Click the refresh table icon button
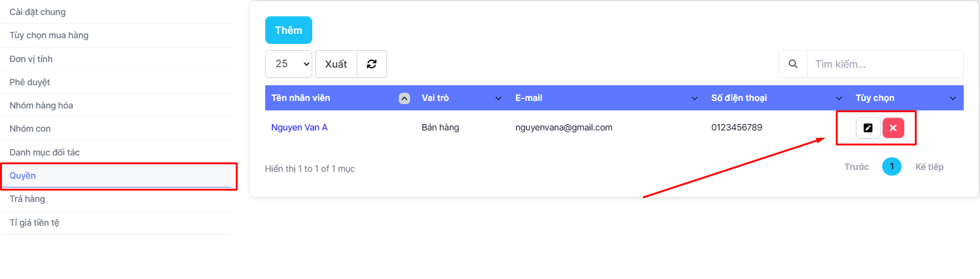The width and height of the screenshot is (980, 279). click(x=372, y=64)
